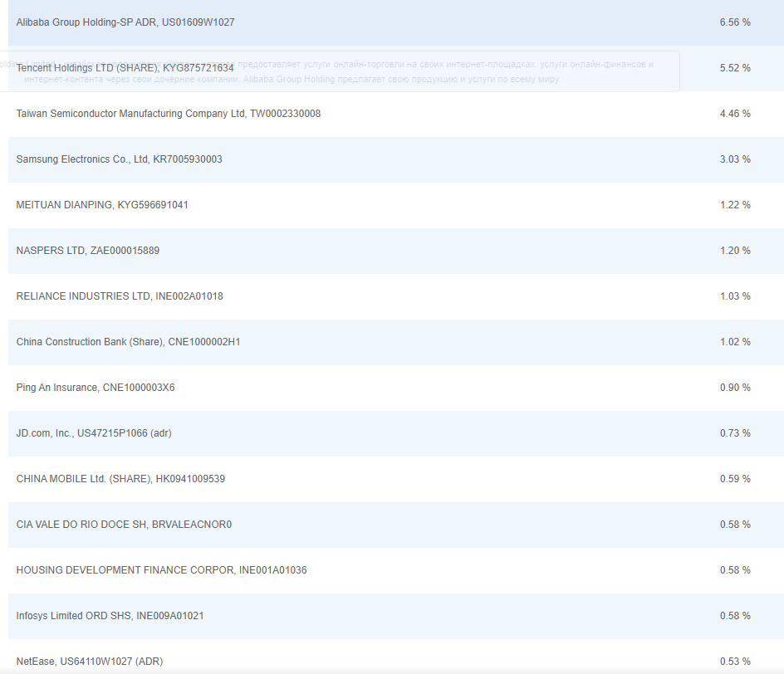This screenshot has height=674, width=784.
Task: Select Taiwan Semiconductor Manufacturing Company Ltd row
Action: point(396,114)
